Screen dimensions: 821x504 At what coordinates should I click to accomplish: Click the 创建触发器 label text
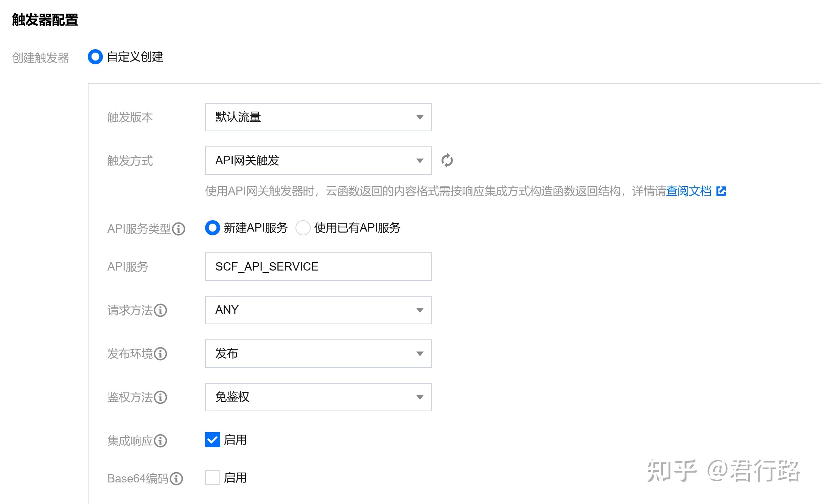40,58
